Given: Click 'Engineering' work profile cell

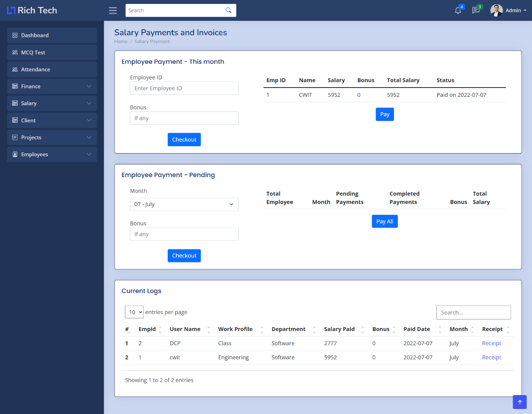Looking at the screenshot, I should (233, 358).
